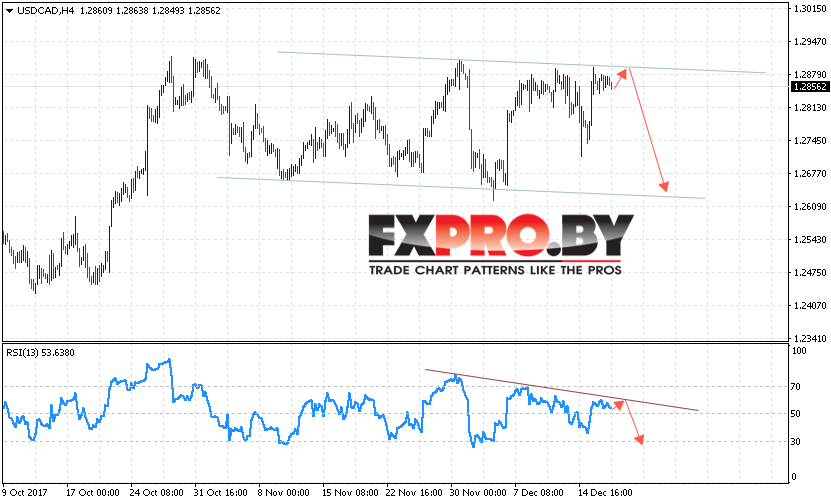Select the 1.24750 price axis label

pyautogui.click(x=810, y=272)
